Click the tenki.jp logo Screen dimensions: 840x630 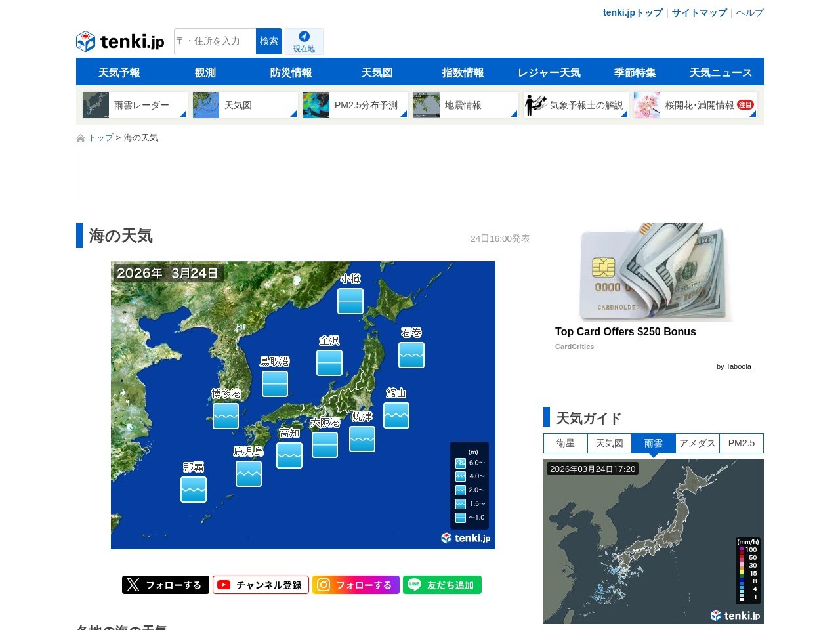[120, 41]
